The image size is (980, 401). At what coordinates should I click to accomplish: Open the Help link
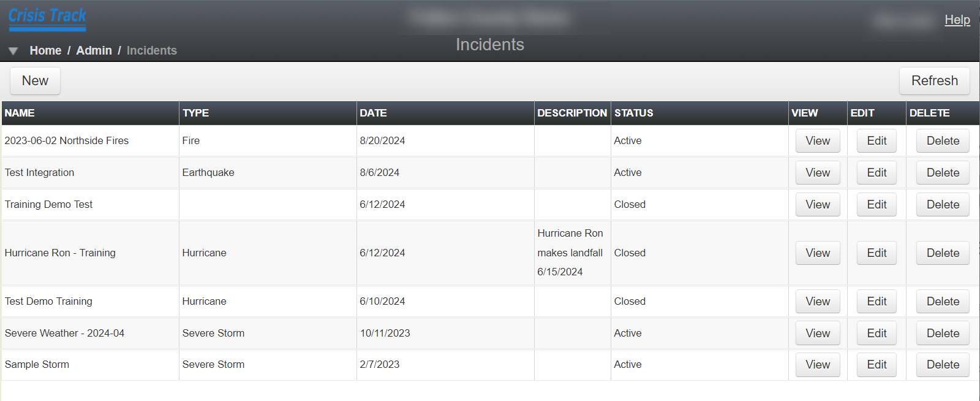[x=957, y=20]
